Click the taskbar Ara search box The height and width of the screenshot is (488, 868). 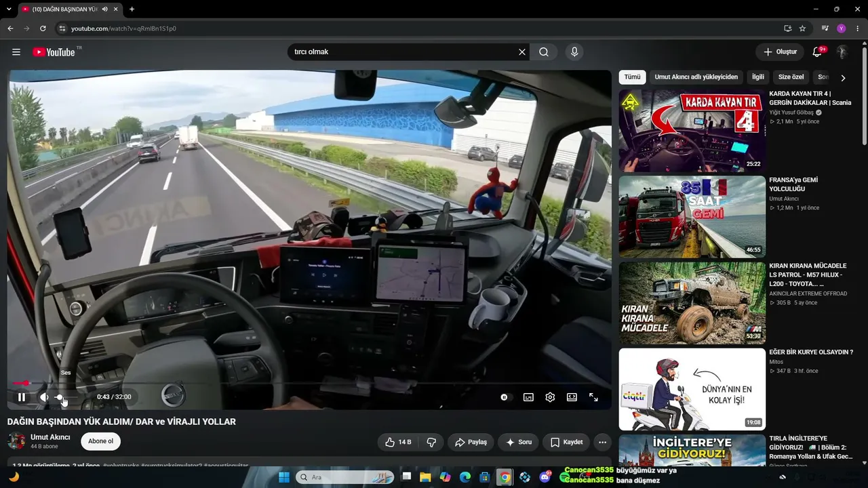click(x=346, y=477)
